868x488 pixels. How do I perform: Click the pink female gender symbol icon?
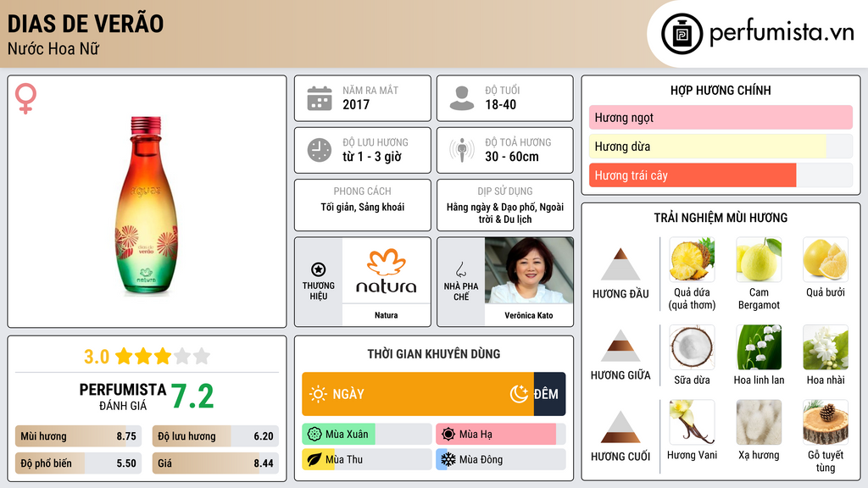click(25, 98)
